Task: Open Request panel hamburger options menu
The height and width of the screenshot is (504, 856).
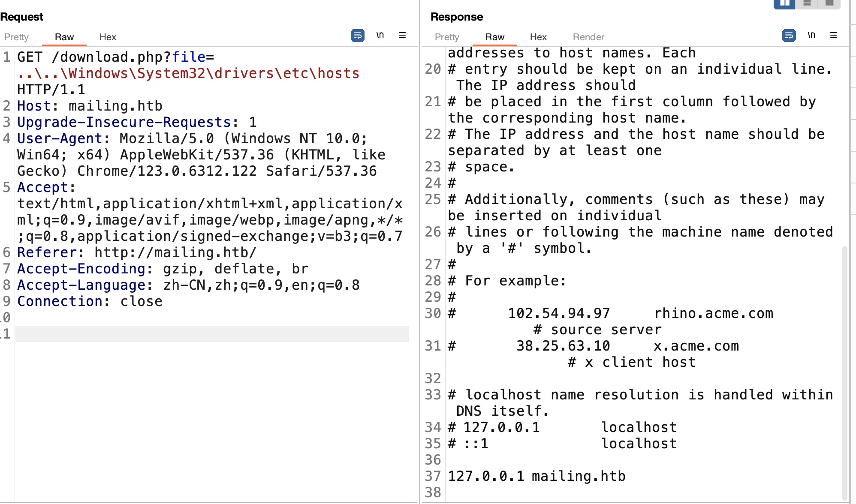Action: pyautogui.click(x=402, y=35)
